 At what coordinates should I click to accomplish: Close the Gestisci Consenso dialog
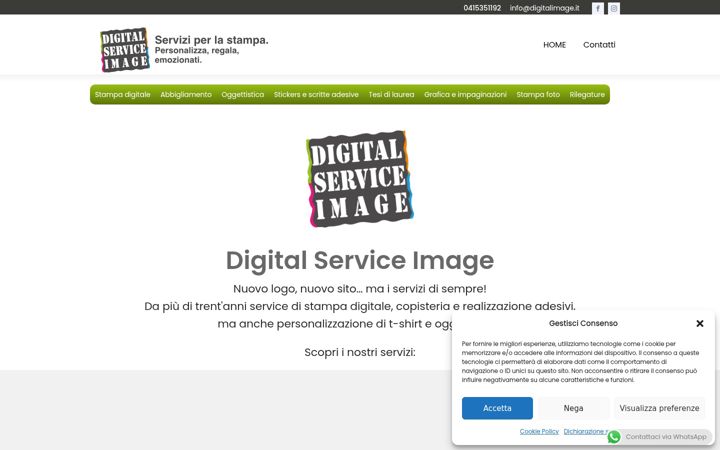[700, 323]
